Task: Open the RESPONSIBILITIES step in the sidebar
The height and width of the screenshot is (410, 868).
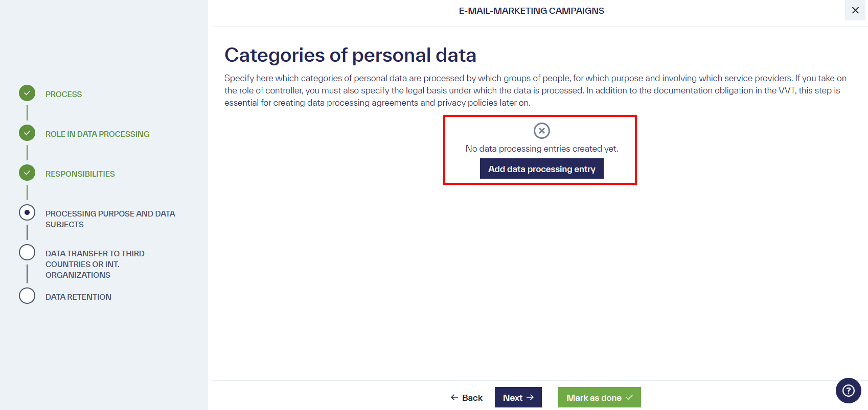Action: (80, 174)
